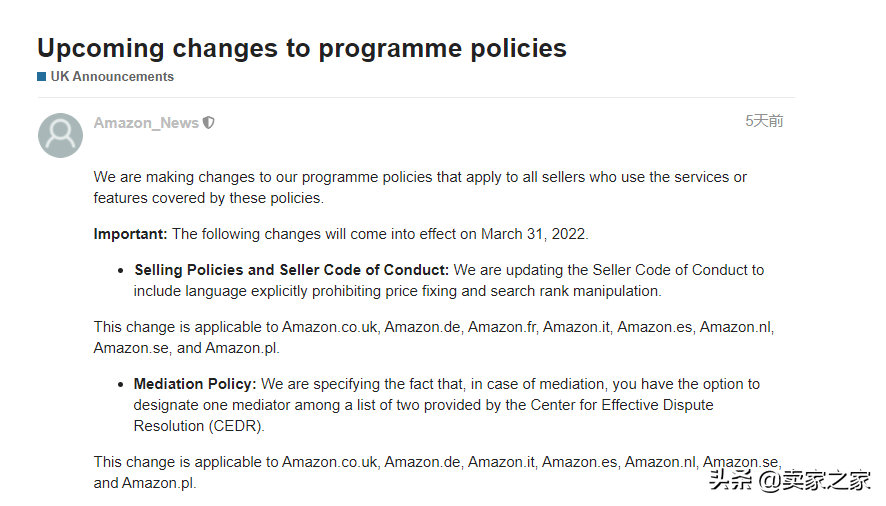Click the "Selling Policies and Seller Code of Conduct" heading
Image resolution: width=886 pixels, height=506 pixels.
pos(291,270)
